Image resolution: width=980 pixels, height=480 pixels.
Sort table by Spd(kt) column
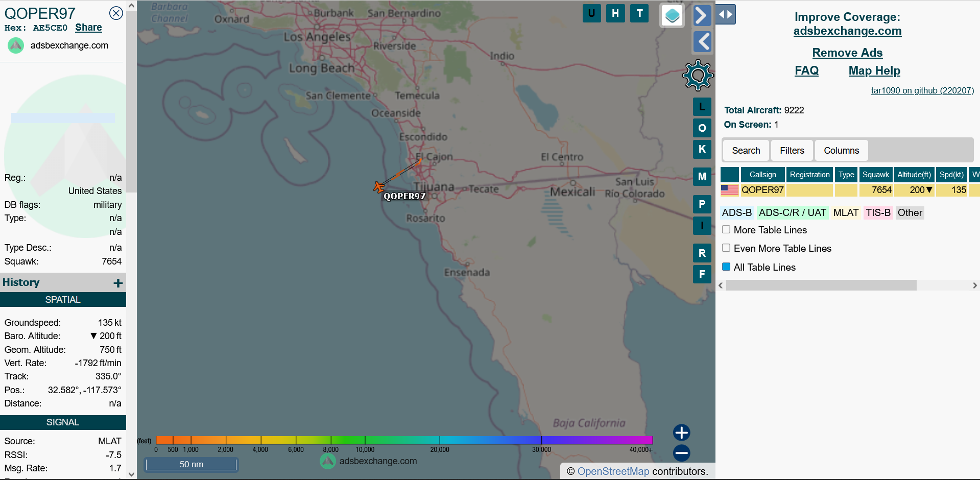[951, 175]
